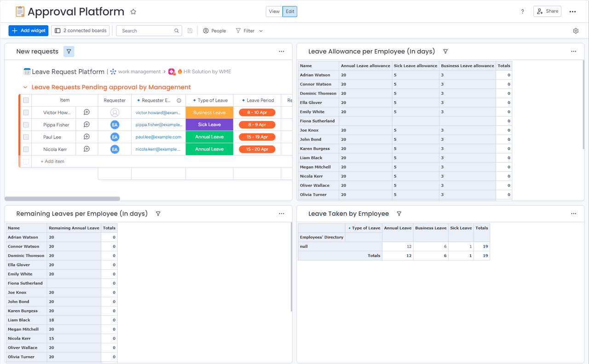Open conversation for Victor Howard item

(87, 112)
